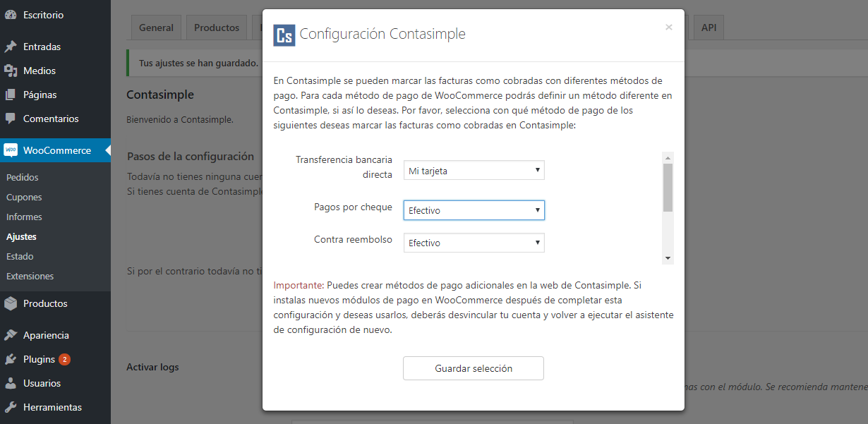The height and width of the screenshot is (424, 868).
Task: Click the 'Activar logs' label
Action: click(152, 367)
